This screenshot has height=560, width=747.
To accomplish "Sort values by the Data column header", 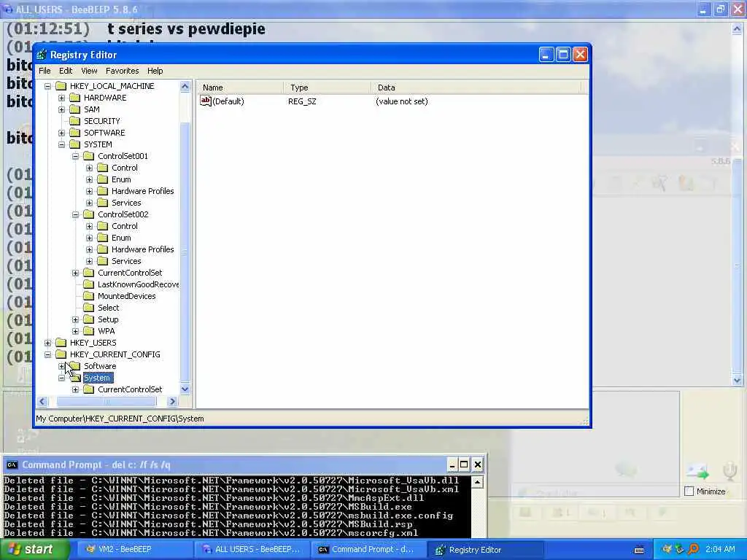I will coord(476,87).
